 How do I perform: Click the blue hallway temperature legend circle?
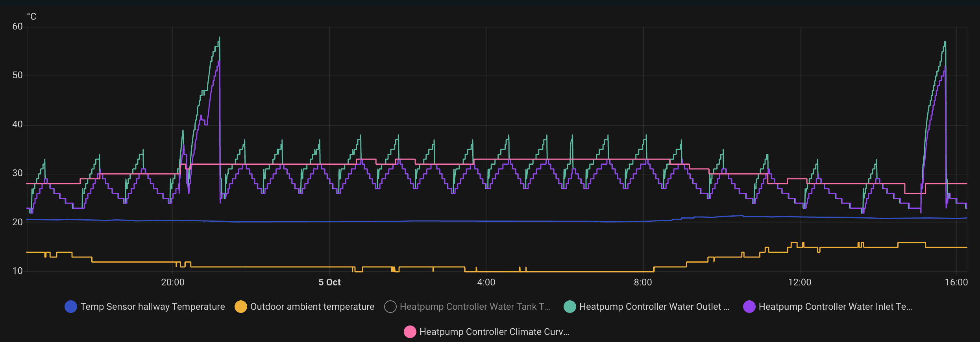point(71,307)
